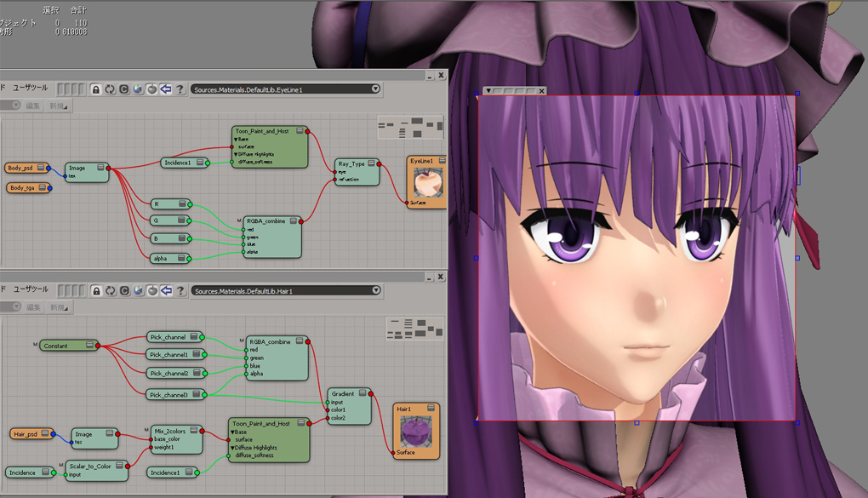Screen dimensions: 868x498
Task: Select the Hair_psd node label
Action: coord(26,434)
